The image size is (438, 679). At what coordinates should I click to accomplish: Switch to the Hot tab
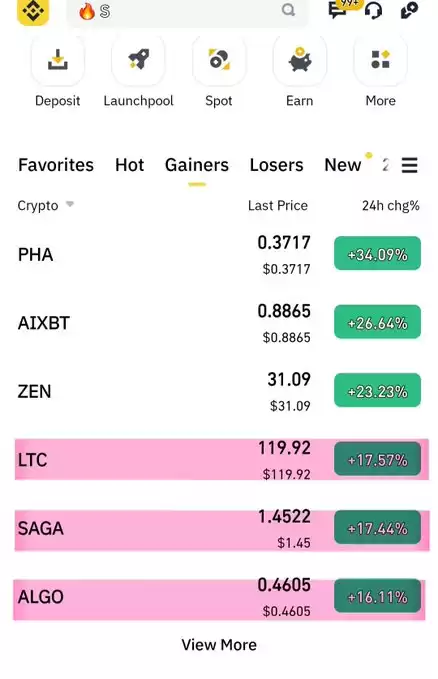(x=130, y=165)
